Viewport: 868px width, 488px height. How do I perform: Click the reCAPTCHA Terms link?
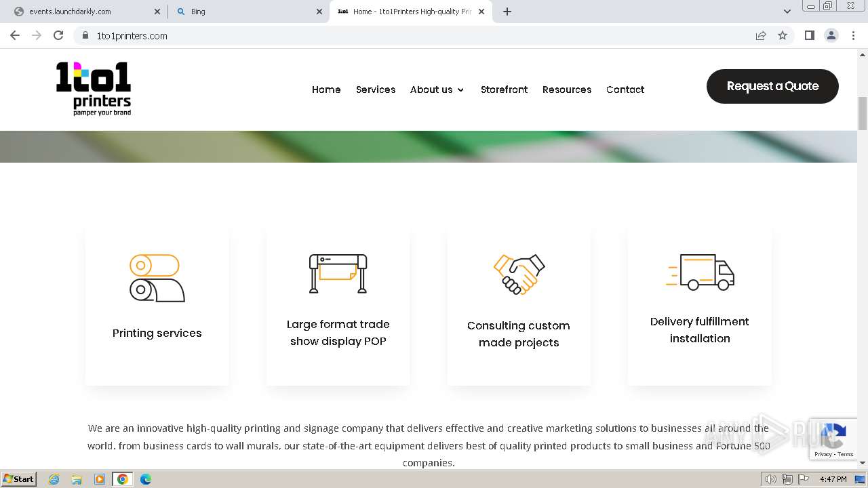[x=846, y=454]
